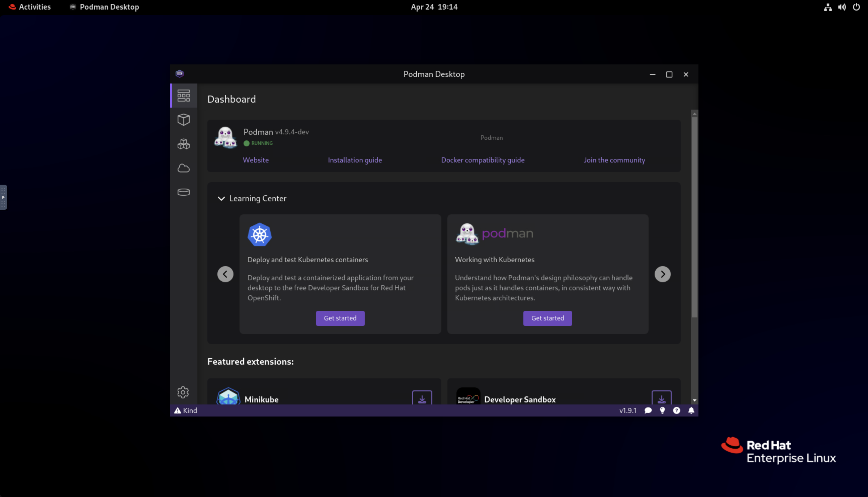The image size is (868, 497).
Task: Get started with Deploy and test Kubernetes containers
Action: pyautogui.click(x=340, y=318)
